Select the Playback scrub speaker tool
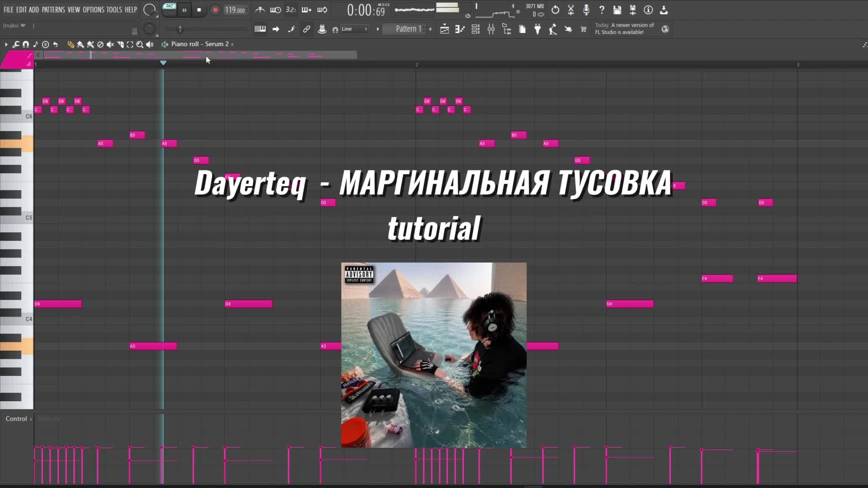 tap(150, 44)
